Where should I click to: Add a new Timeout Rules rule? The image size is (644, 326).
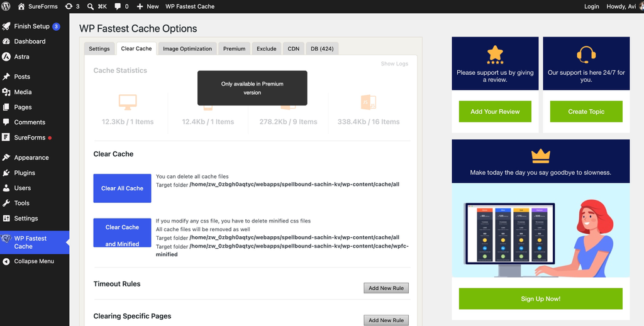(386, 288)
